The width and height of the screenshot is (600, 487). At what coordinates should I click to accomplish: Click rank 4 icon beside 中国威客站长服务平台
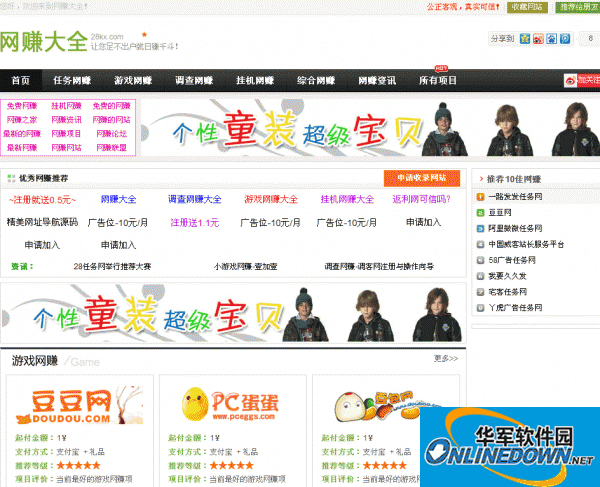point(480,244)
